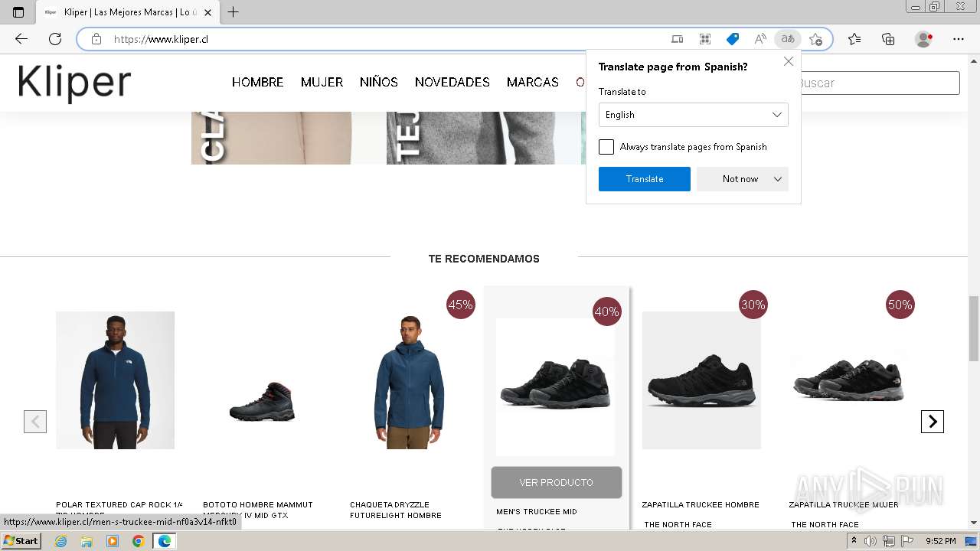Viewport: 980px width, 551px height.
Task: Open the Read aloud icon
Action: (760, 39)
